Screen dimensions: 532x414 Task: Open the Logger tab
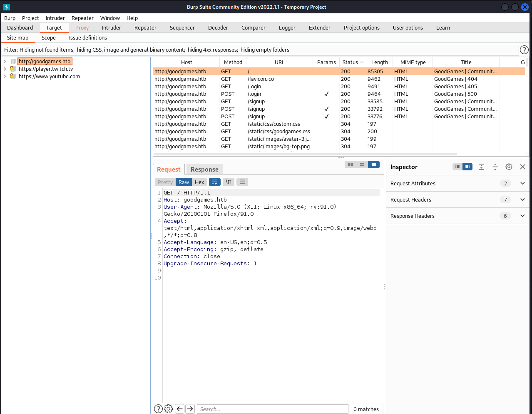pyautogui.click(x=287, y=27)
